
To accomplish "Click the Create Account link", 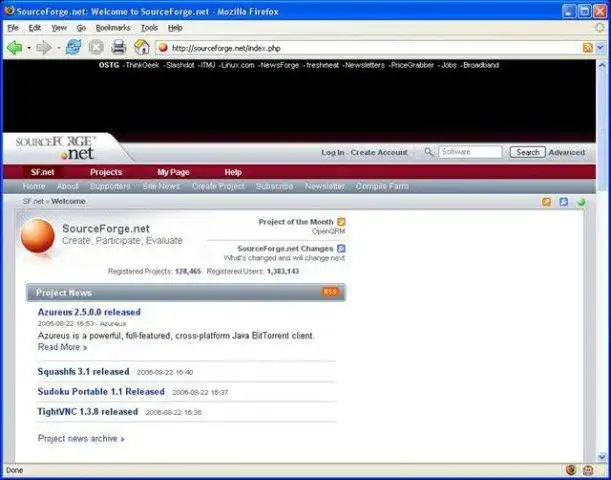I will pos(379,152).
